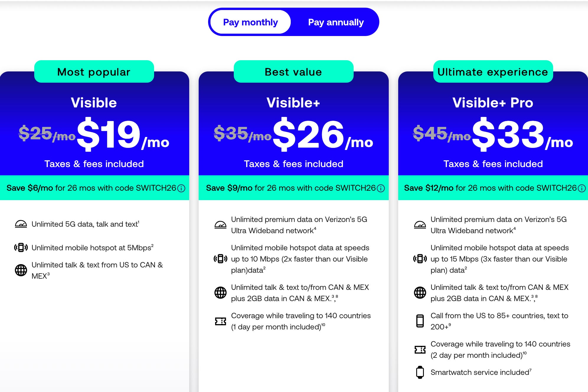Click speedometer icon in Visible plan features
The image size is (588, 392).
click(21, 224)
